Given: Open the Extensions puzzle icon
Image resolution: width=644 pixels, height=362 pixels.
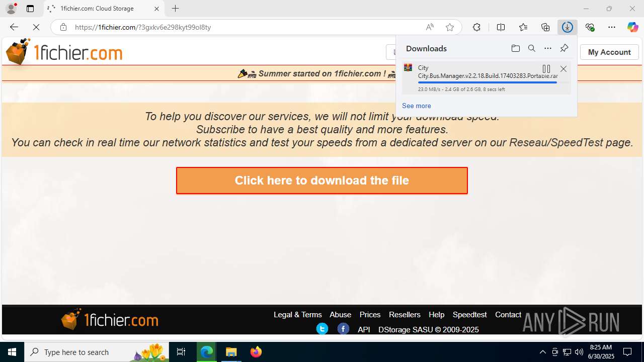Looking at the screenshot, I should coord(476,27).
